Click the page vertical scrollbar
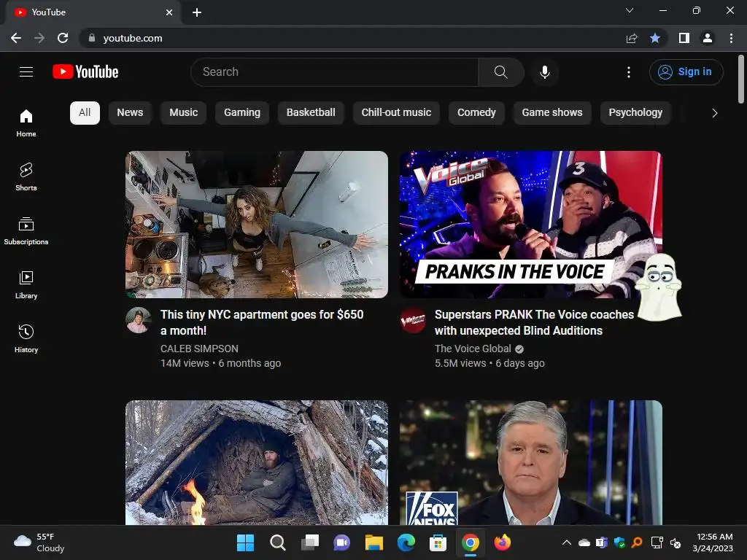This screenshot has height=560, width=747. 741,79
